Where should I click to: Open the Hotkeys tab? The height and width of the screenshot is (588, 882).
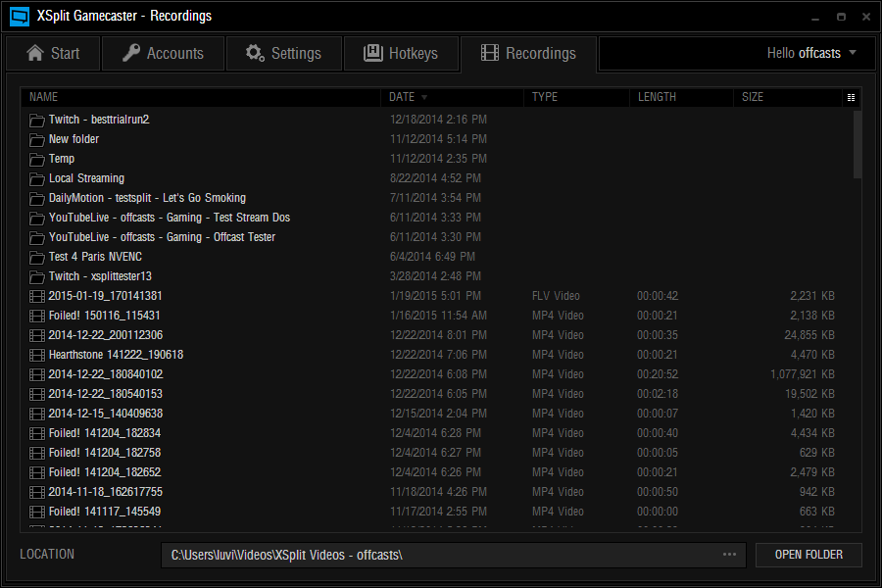tap(400, 54)
